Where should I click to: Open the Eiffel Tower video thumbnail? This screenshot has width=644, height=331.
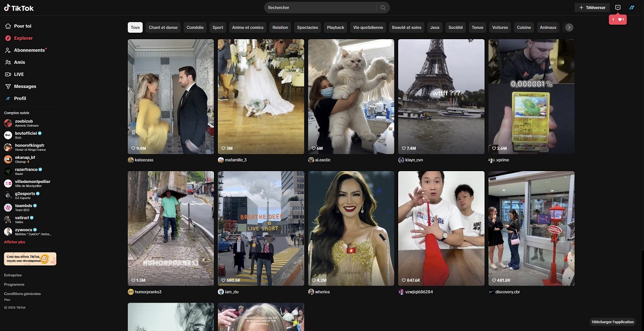point(441,97)
